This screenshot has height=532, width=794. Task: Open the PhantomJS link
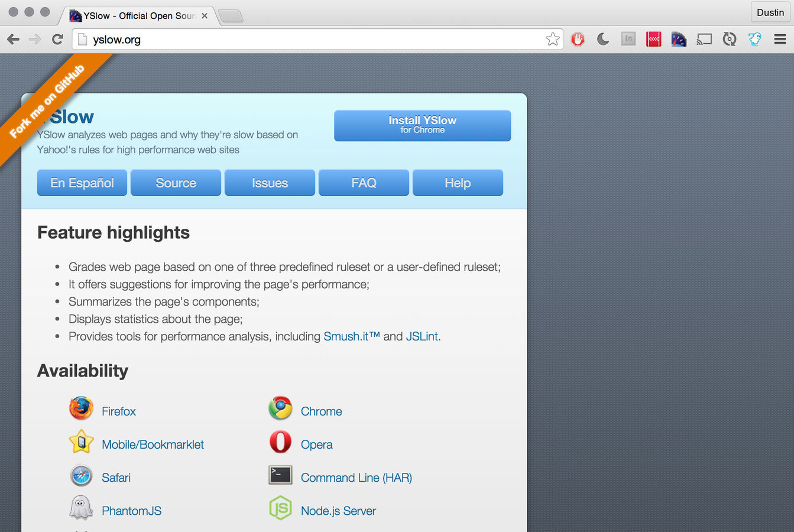[131, 511]
